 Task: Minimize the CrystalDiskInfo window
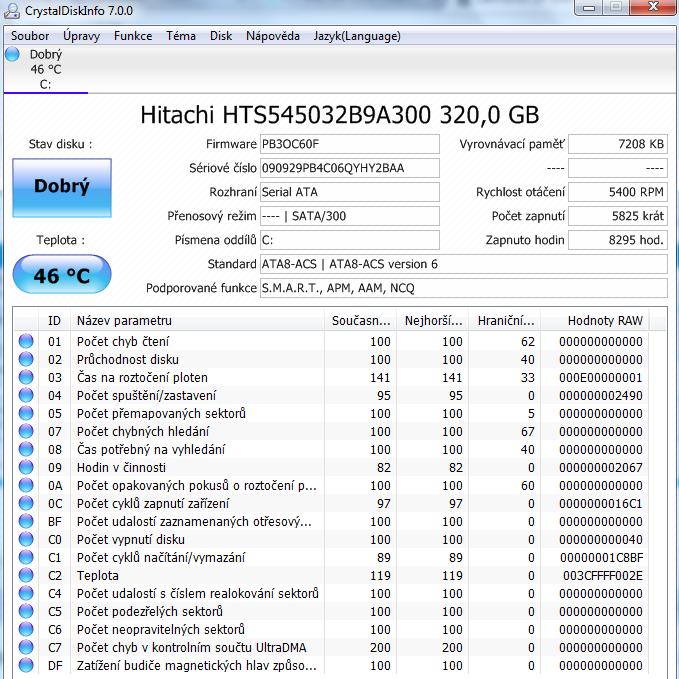pos(589,7)
